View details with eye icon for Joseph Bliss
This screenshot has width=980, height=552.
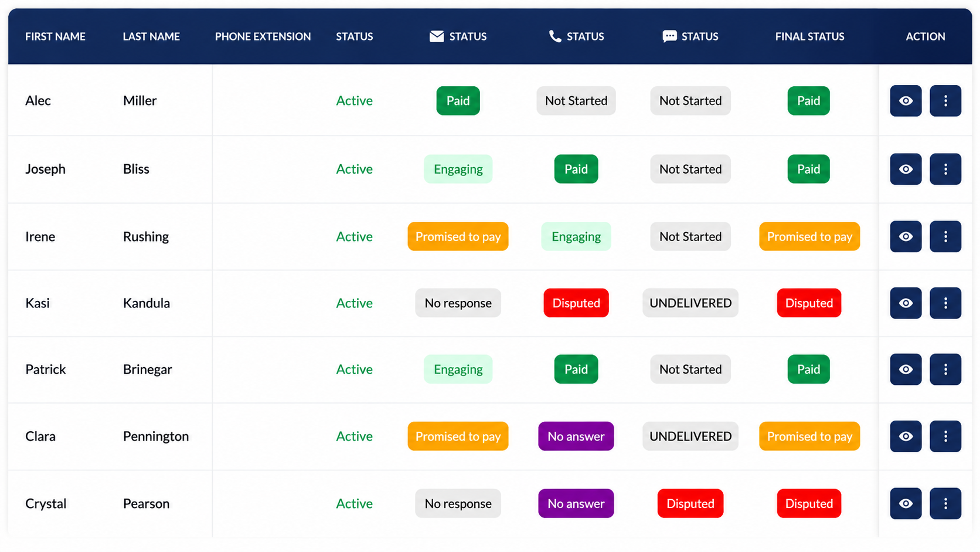click(906, 169)
